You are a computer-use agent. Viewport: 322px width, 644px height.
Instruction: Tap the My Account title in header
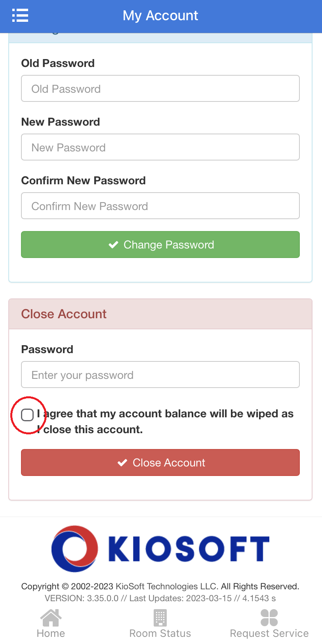[160, 15]
